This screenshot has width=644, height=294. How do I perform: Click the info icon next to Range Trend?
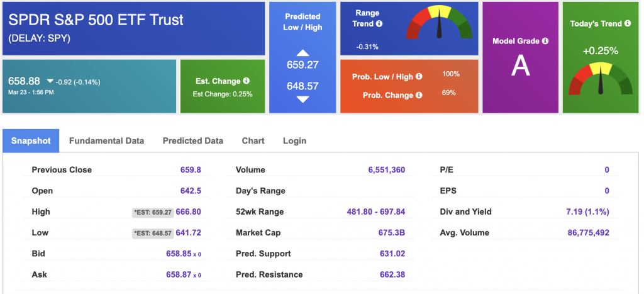coord(379,24)
